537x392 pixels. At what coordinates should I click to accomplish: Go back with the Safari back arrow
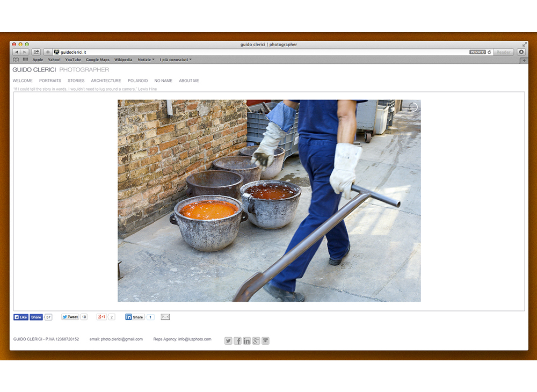[x=17, y=52]
